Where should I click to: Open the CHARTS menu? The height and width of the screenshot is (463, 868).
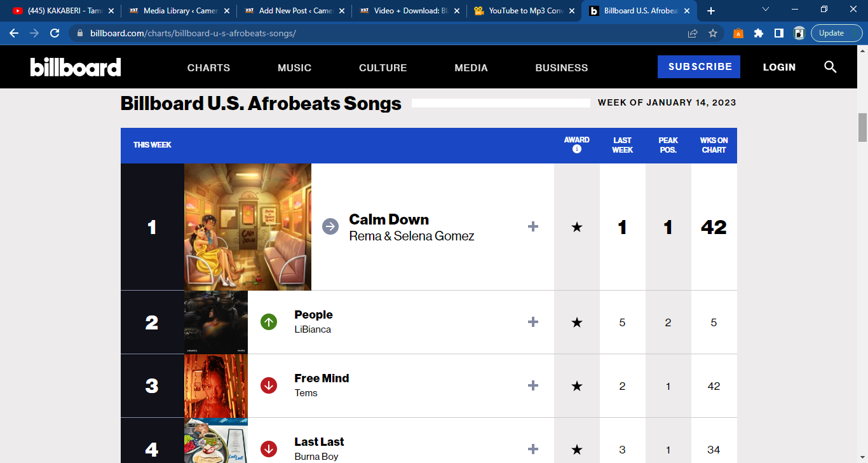point(208,67)
